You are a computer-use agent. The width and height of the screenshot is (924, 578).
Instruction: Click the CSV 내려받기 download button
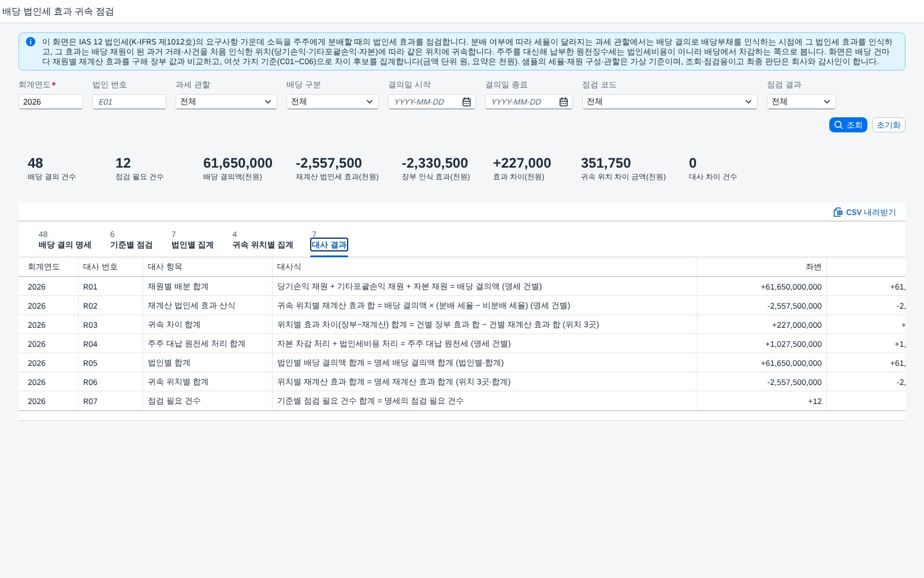865,212
